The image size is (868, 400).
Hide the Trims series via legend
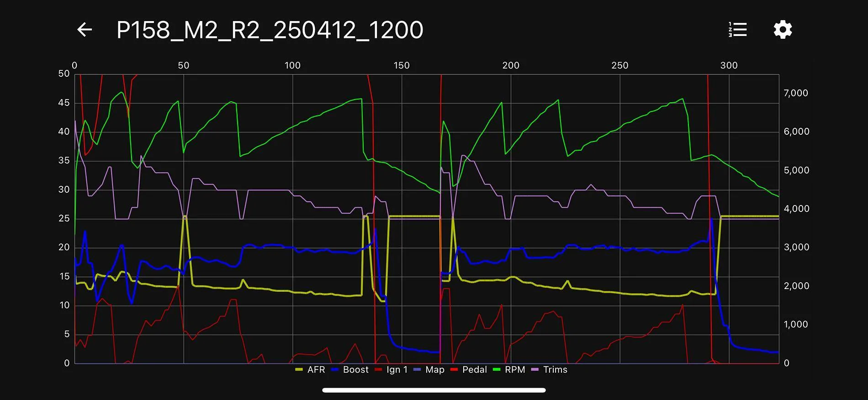(549, 369)
